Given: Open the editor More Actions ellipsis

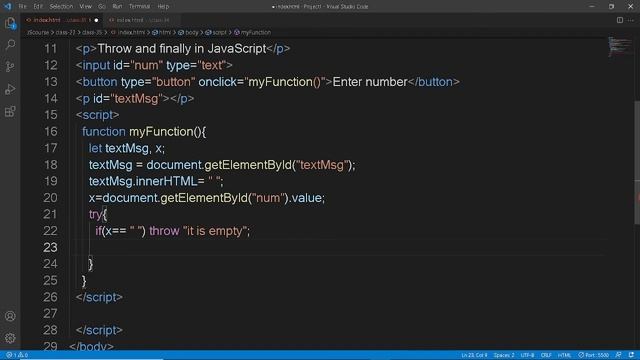Looking at the screenshot, I should [631, 20].
